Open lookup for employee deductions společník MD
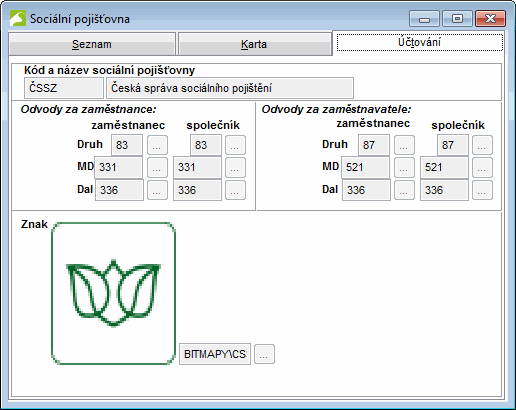Viewport: 516px width, 410px height. 235,167
